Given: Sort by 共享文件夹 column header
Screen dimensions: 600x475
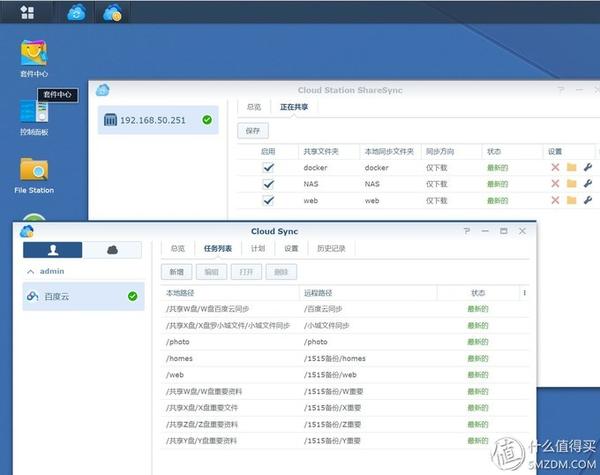Looking at the screenshot, I should (329, 152).
